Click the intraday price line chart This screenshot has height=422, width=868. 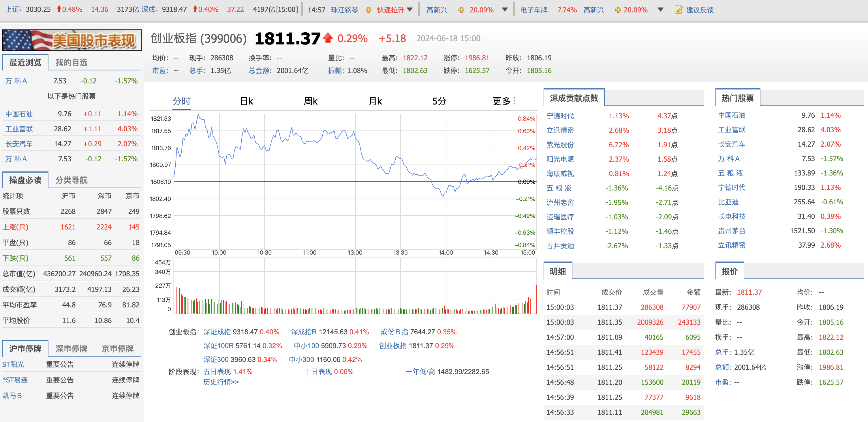coord(355,182)
